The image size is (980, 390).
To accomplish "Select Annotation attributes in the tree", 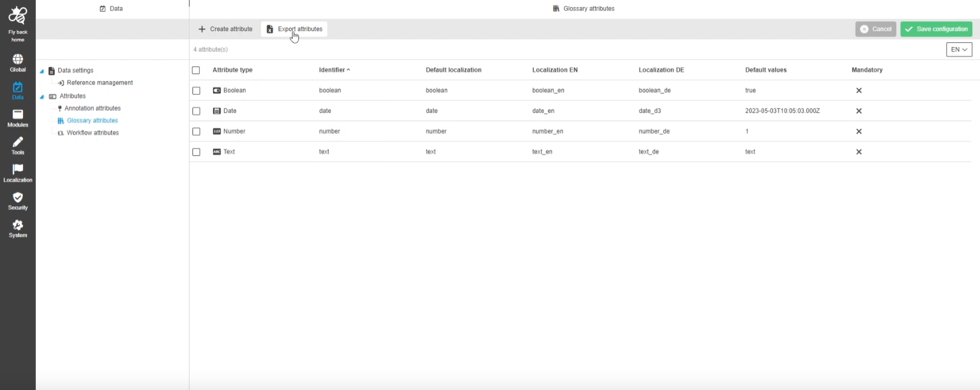I will click(92, 108).
